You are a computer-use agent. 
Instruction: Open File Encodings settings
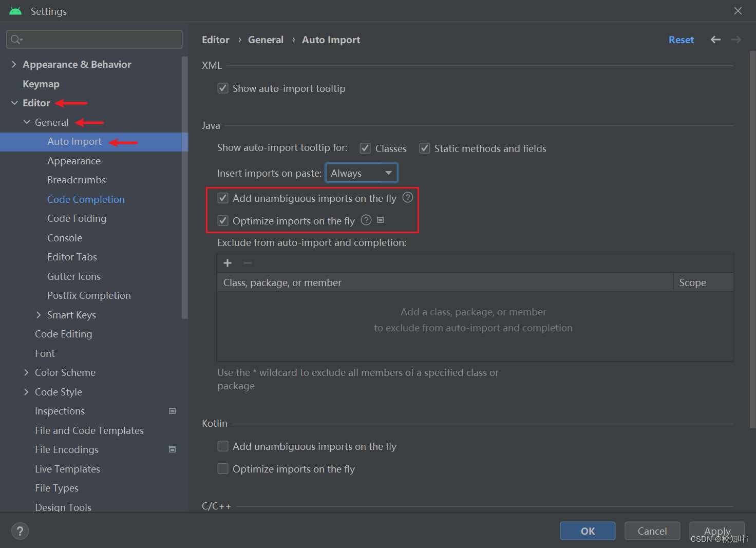(67, 449)
